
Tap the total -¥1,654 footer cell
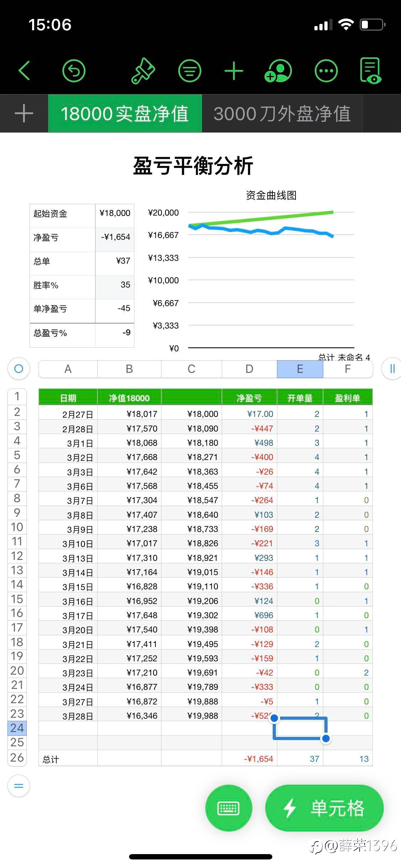250,759
